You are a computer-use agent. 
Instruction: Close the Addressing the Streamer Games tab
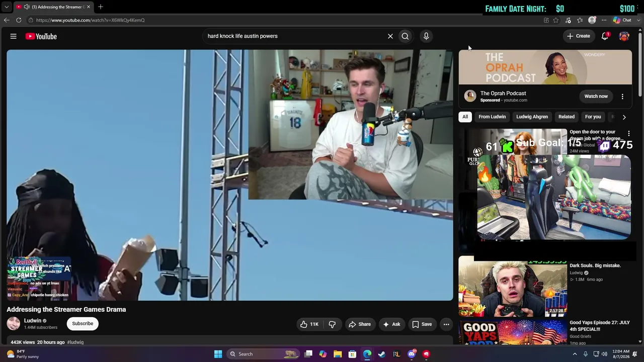point(89,7)
